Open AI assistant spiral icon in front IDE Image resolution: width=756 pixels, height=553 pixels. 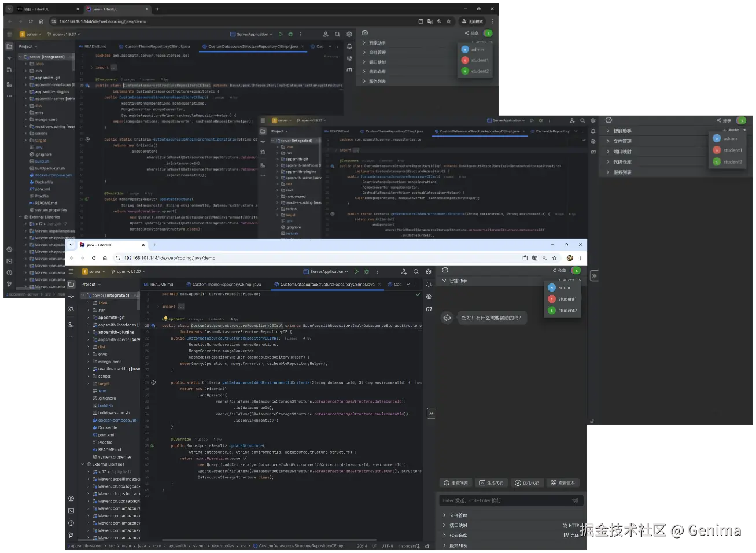point(429,296)
